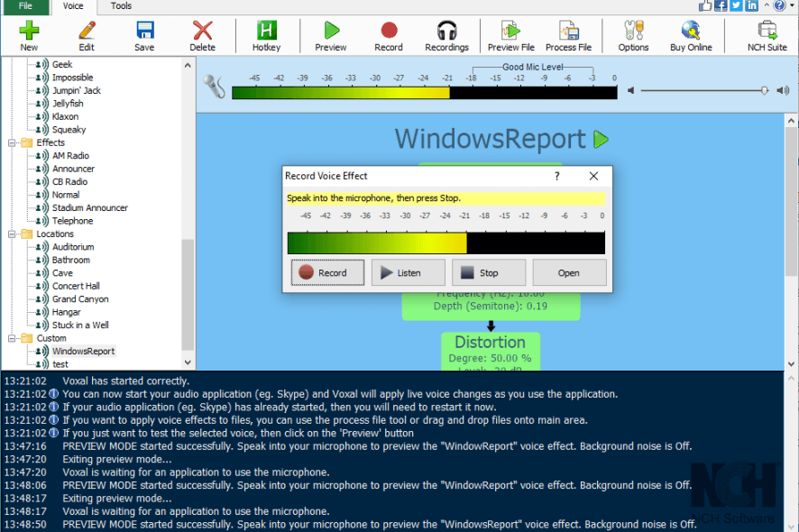
Task: Select the Grand Canyon location
Action: (x=80, y=299)
